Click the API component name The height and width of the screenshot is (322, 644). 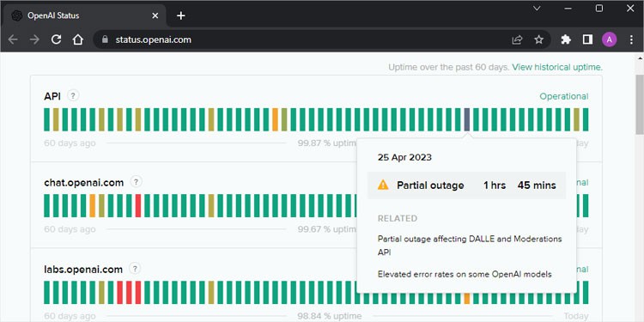(52, 96)
